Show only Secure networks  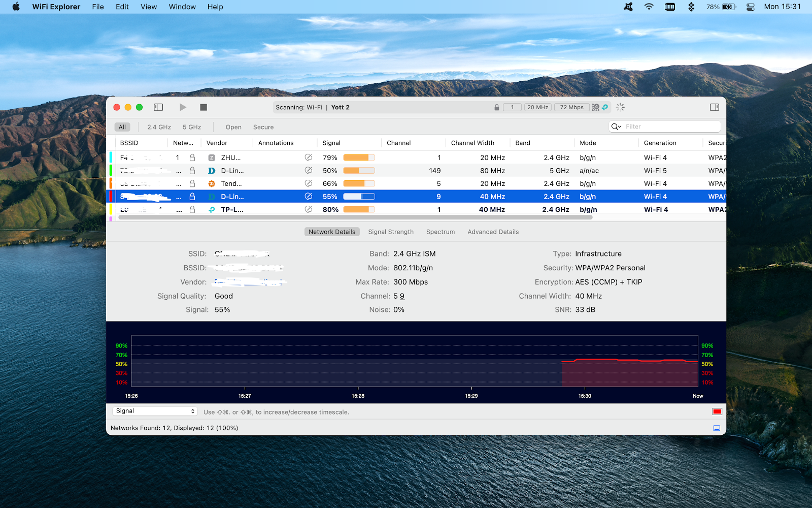tap(263, 127)
